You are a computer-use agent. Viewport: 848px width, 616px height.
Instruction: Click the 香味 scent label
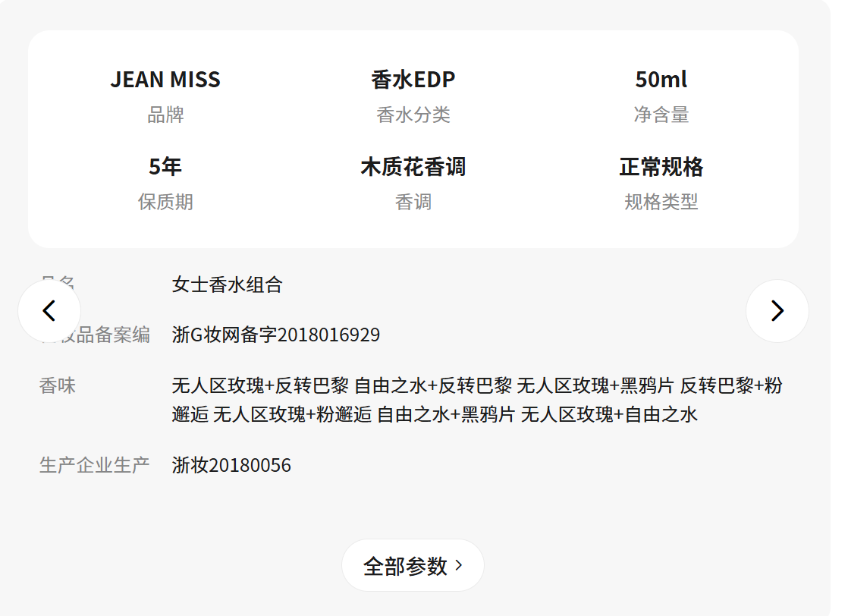pyautogui.click(x=58, y=385)
